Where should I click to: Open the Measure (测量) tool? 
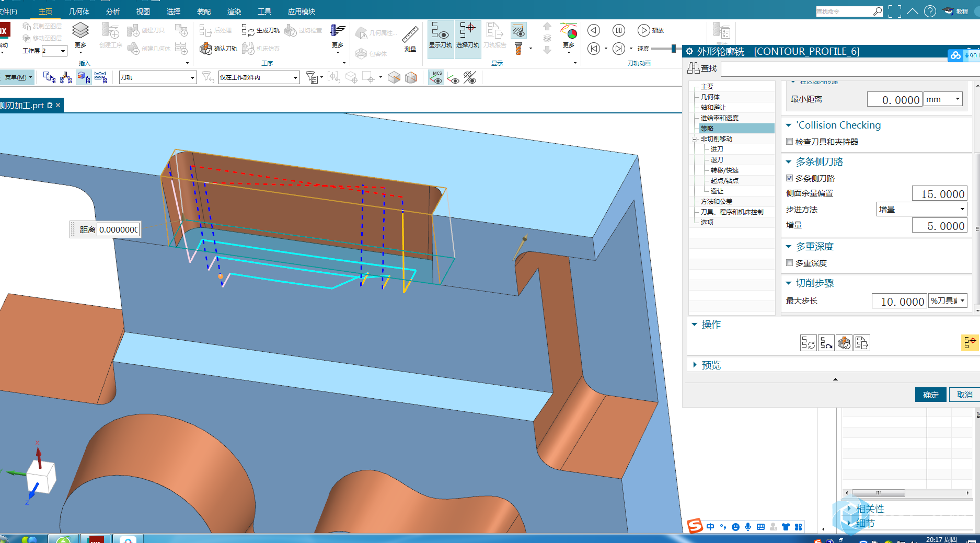point(410,38)
